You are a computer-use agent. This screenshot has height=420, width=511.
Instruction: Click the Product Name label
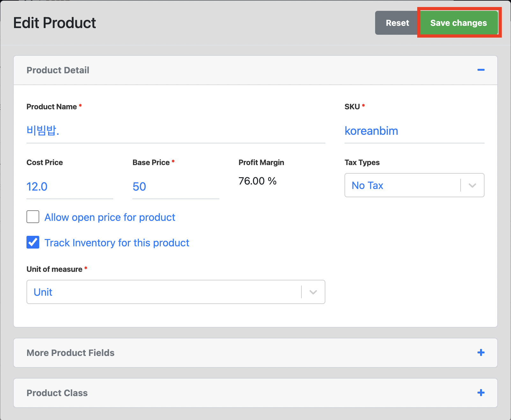tap(52, 107)
